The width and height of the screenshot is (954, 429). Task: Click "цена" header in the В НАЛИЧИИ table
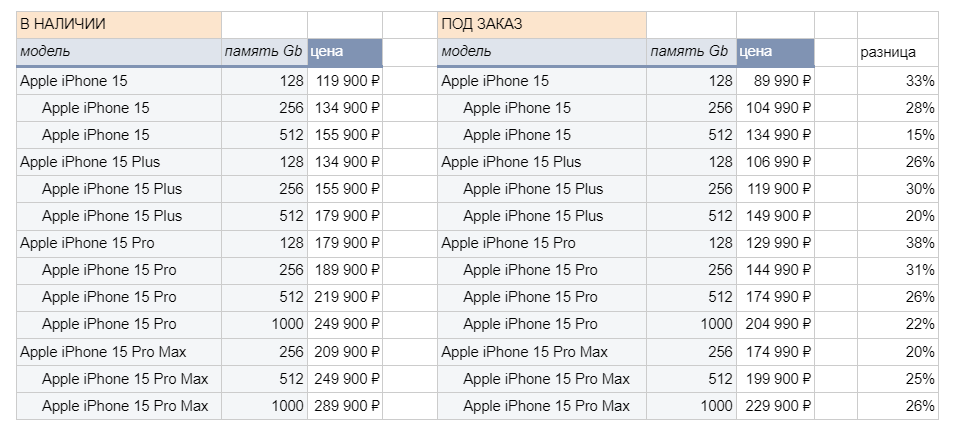tap(344, 52)
